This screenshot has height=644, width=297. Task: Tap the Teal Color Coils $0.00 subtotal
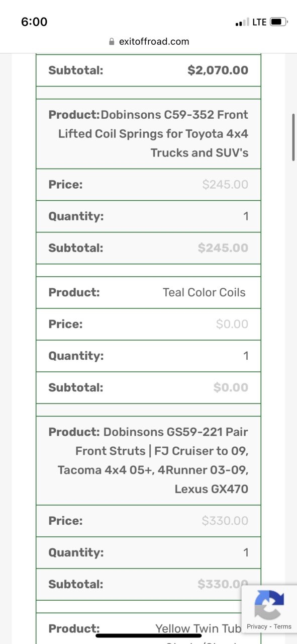(231, 387)
